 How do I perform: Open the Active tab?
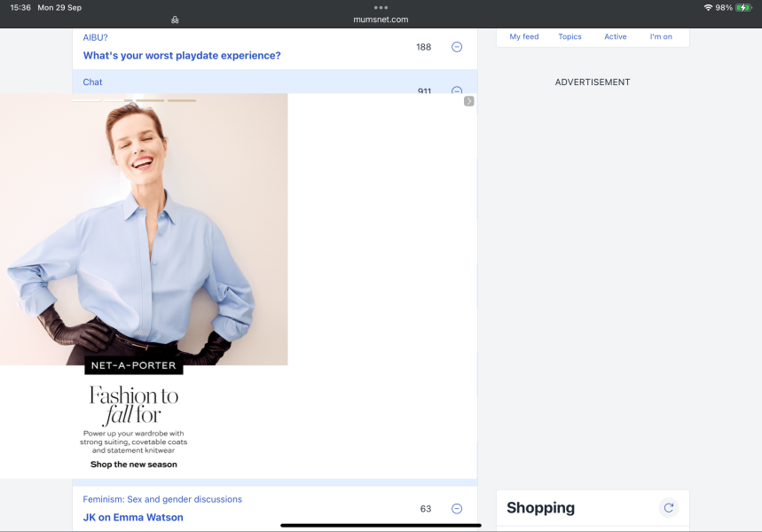pyautogui.click(x=615, y=36)
